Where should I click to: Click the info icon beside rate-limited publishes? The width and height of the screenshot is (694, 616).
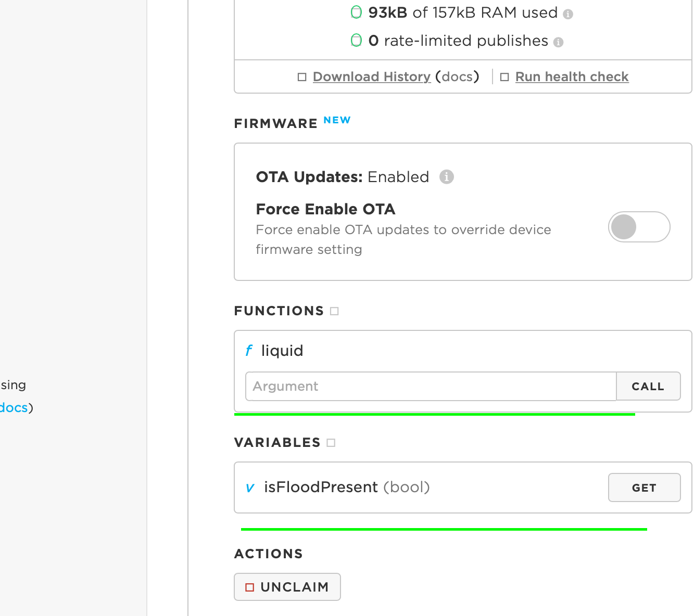[558, 42]
